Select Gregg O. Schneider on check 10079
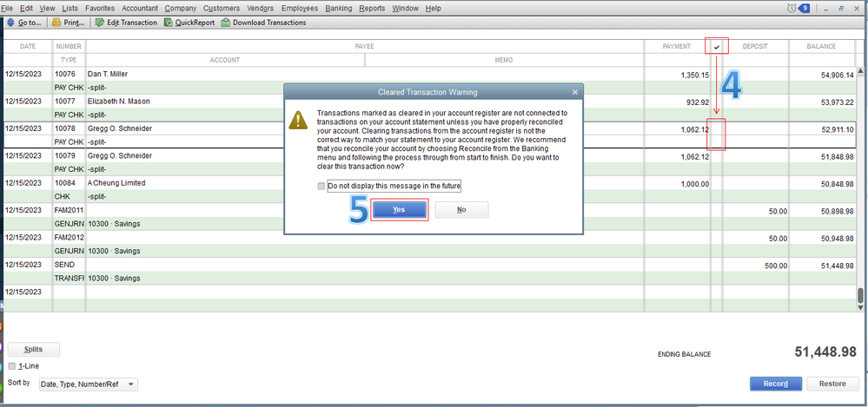The height and width of the screenshot is (407, 868). coord(120,156)
